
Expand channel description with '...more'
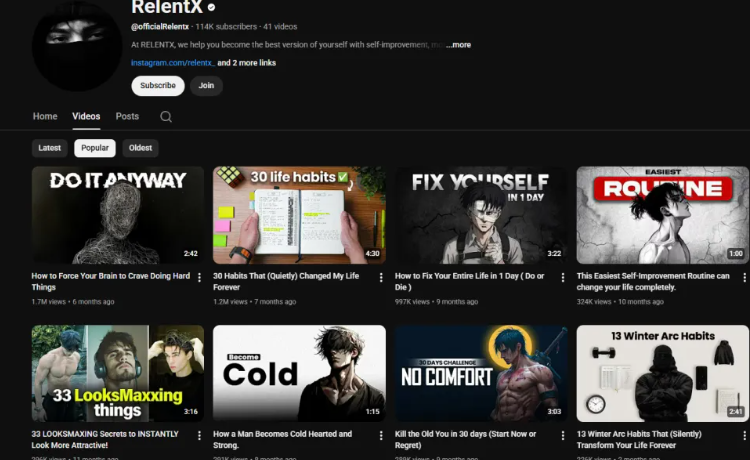point(458,45)
